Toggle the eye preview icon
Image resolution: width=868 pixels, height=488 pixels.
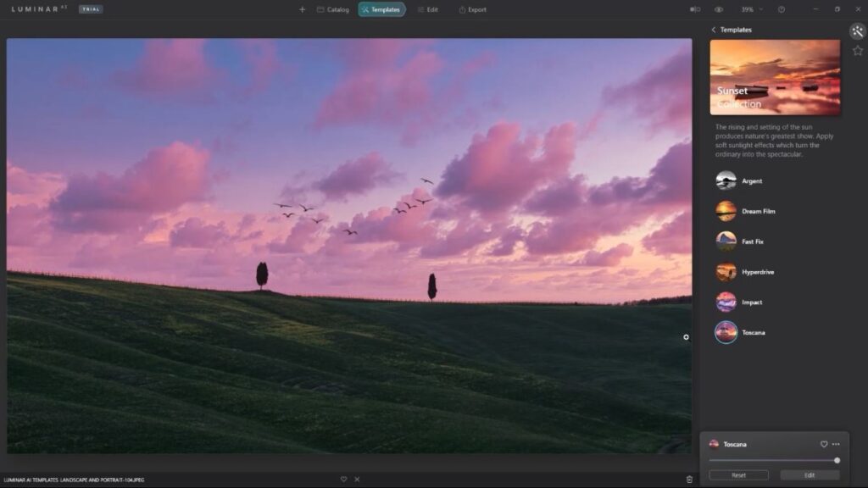[719, 9]
